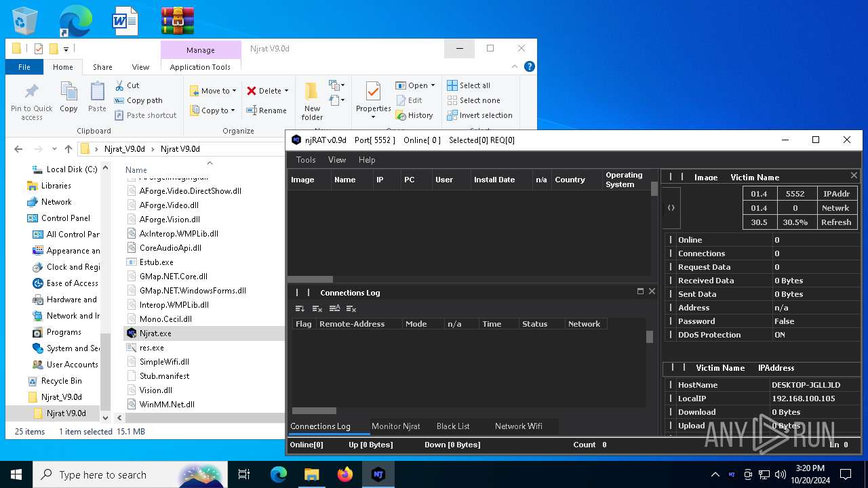This screenshot has height=488, width=868.
Task: Expand the Open dropdown in ribbon
Action: pos(433,85)
